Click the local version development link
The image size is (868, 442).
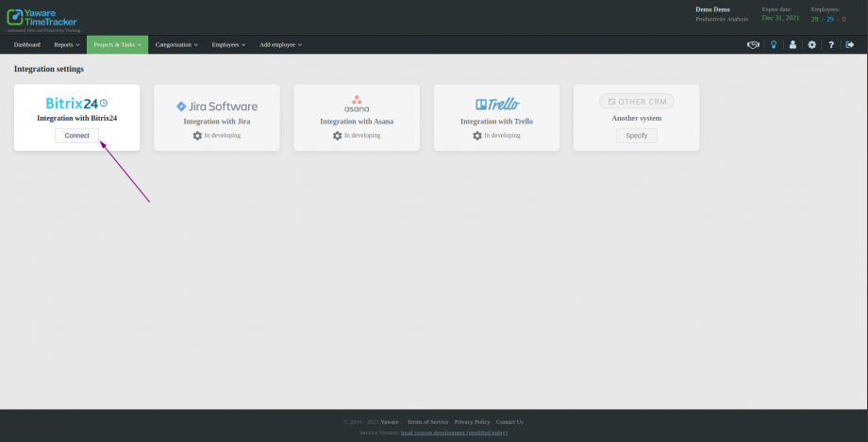454,433
